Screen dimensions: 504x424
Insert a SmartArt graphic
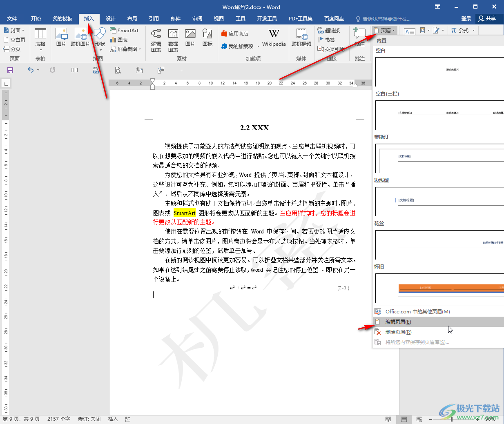click(x=124, y=31)
